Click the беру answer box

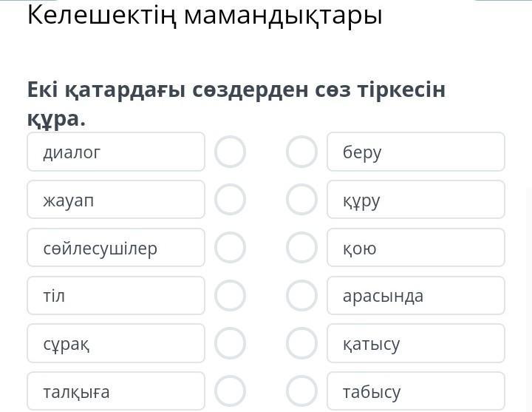tap(415, 152)
